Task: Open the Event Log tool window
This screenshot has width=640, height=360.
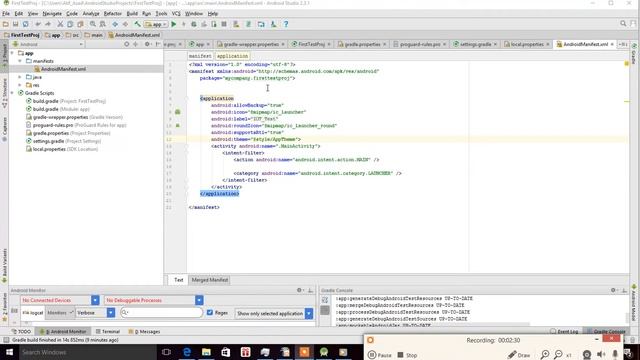Action: point(564,331)
